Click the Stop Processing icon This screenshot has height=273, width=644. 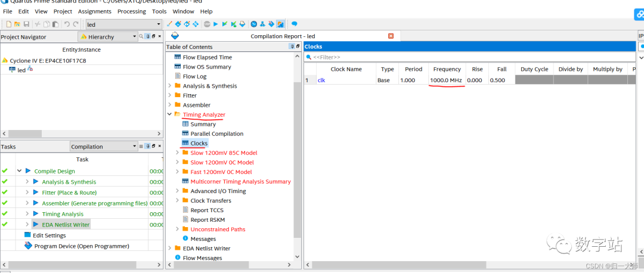pyautogui.click(x=207, y=24)
